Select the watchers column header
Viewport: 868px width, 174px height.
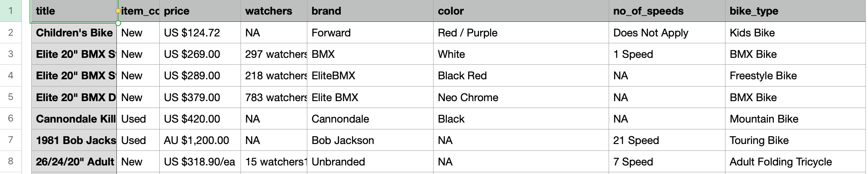(273, 11)
